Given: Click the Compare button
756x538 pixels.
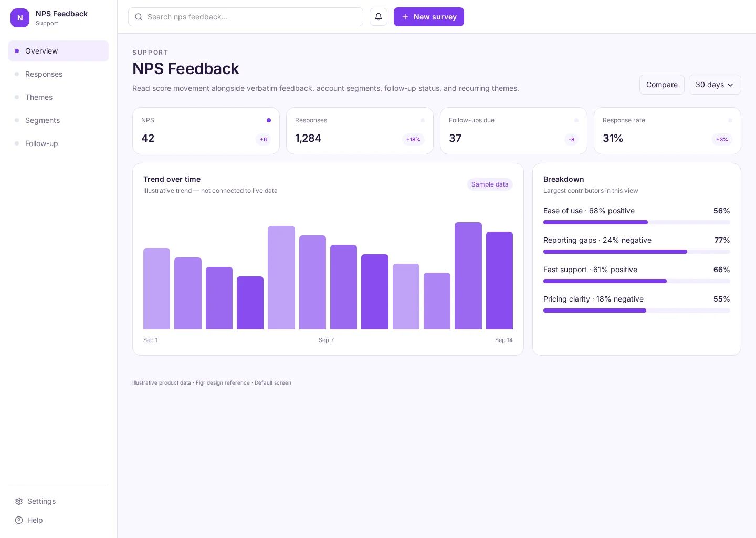Looking at the screenshot, I should (661, 85).
